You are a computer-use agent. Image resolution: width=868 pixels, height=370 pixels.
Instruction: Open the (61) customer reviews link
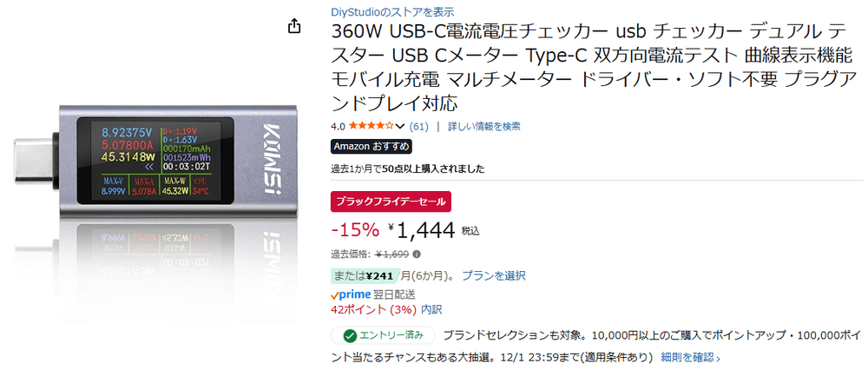pyautogui.click(x=419, y=126)
